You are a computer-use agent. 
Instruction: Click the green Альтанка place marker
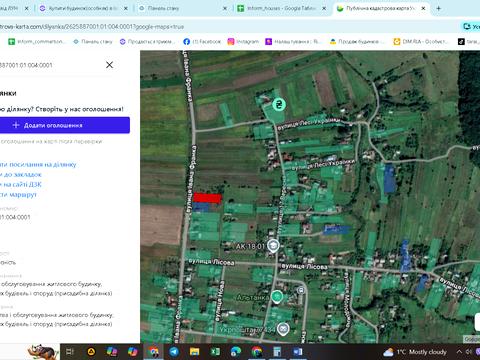tap(276, 296)
